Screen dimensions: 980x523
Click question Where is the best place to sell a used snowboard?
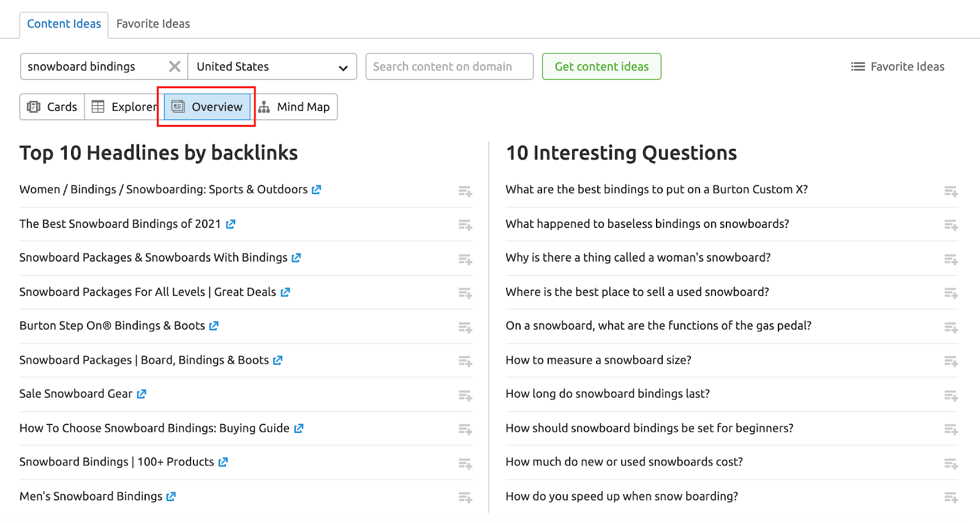point(638,292)
